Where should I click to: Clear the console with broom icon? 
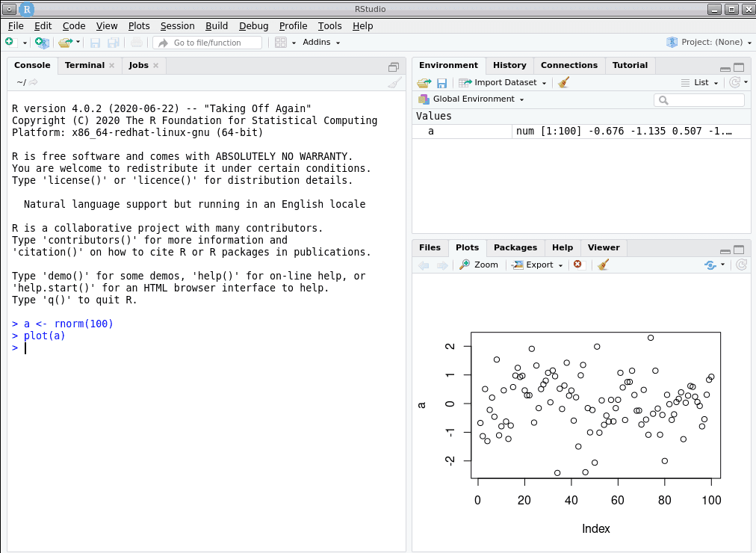[x=394, y=82]
